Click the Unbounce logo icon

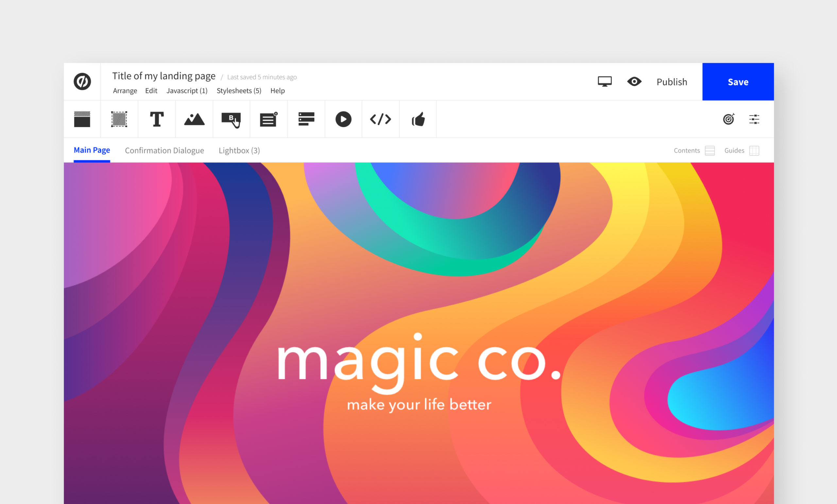82,81
